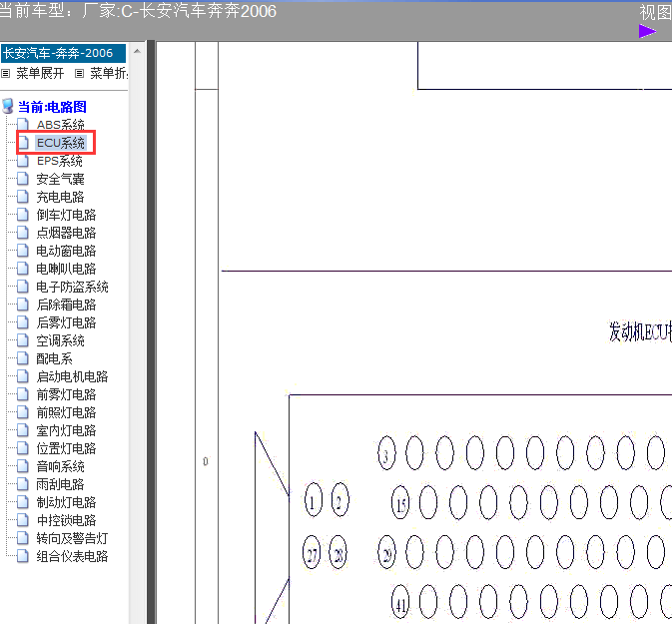Open the 组合仪表电路 entry
This screenshot has height=624, width=672.
[x=73, y=557]
